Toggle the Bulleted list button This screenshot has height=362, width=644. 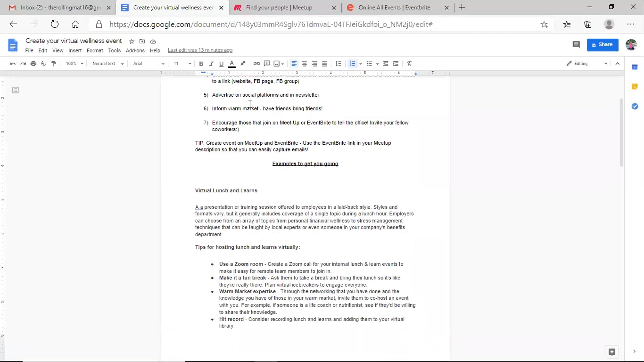coord(369,64)
